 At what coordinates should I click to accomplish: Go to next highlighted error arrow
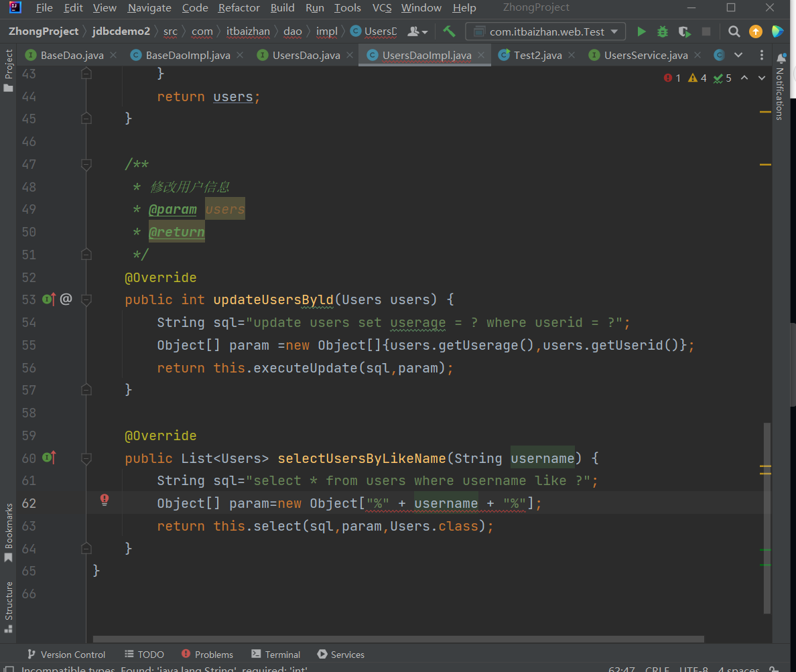tap(761, 78)
